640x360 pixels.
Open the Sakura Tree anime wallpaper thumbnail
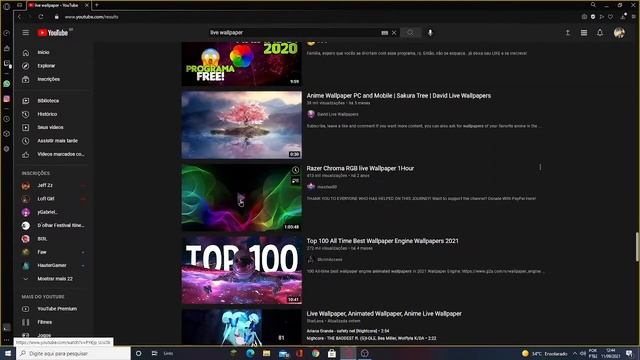[x=242, y=125]
